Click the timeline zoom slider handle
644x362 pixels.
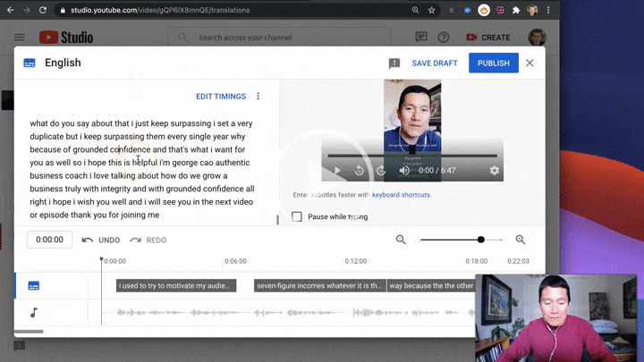pos(481,240)
